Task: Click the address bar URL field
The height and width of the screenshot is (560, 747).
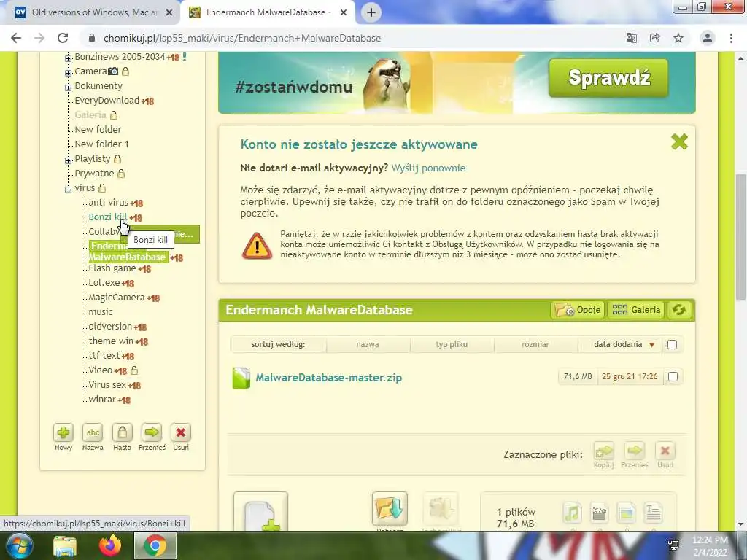Action: pos(352,38)
